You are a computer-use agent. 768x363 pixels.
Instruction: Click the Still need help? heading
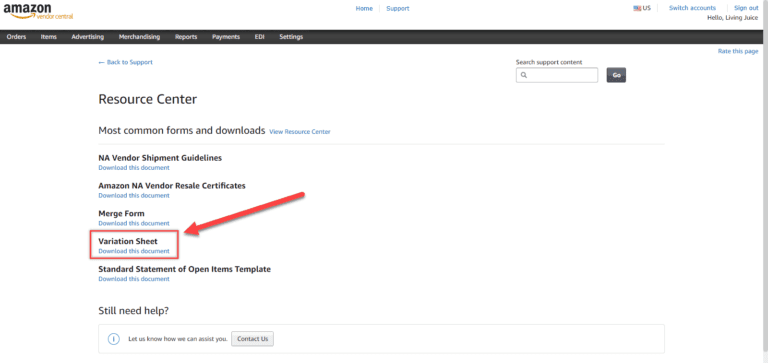click(134, 311)
